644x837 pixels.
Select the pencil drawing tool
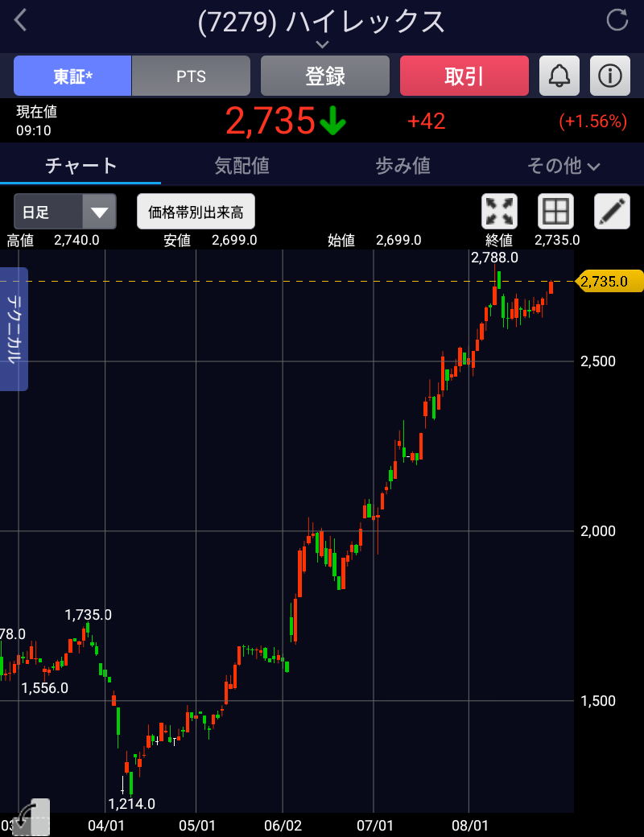612,212
